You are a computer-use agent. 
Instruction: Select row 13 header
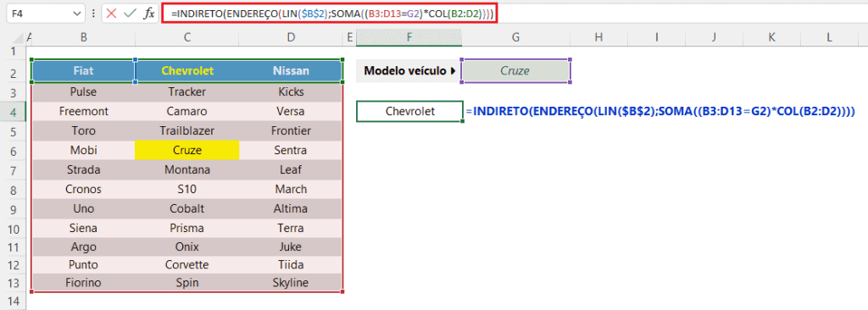tap(14, 283)
